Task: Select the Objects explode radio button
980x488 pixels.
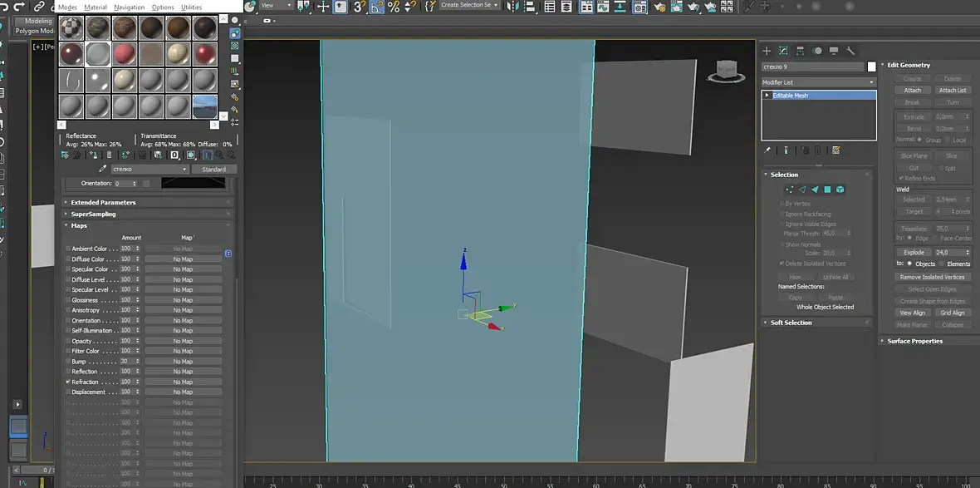Action: pyautogui.click(x=909, y=264)
